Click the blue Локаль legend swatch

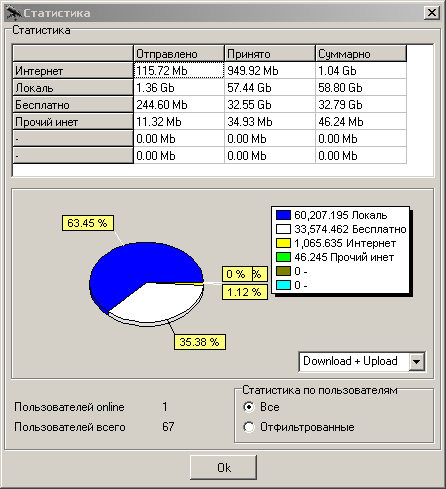point(283,215)
